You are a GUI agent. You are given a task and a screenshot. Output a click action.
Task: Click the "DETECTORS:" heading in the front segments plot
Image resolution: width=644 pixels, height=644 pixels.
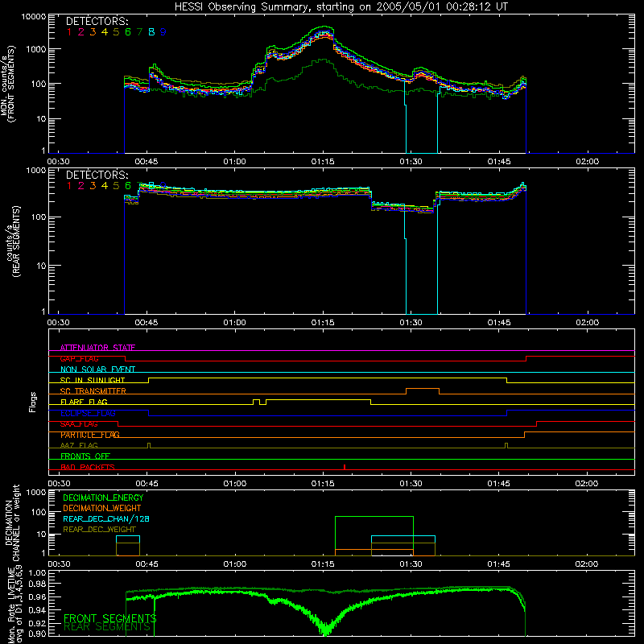[97, 21]
